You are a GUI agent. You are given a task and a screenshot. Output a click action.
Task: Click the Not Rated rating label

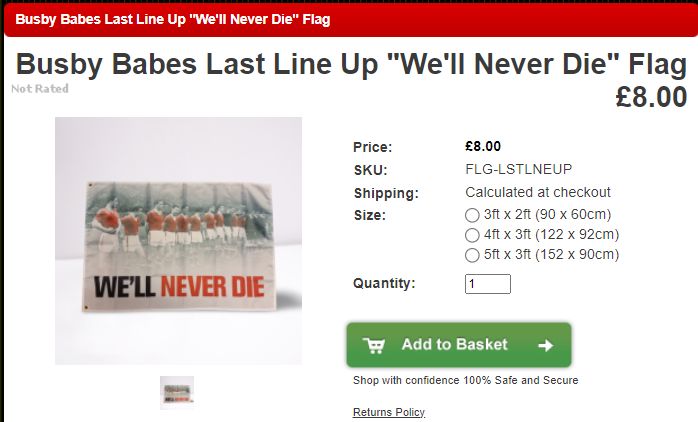[40, 89]
